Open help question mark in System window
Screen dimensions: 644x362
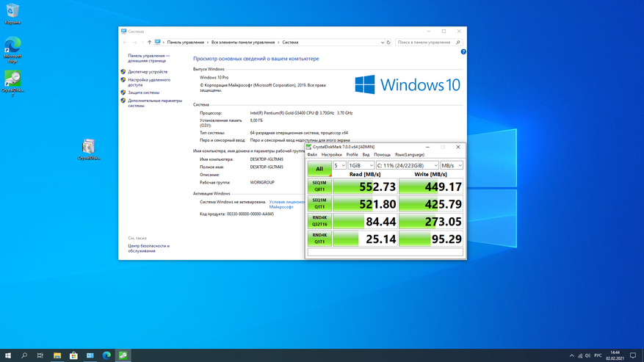pos(463,52)
